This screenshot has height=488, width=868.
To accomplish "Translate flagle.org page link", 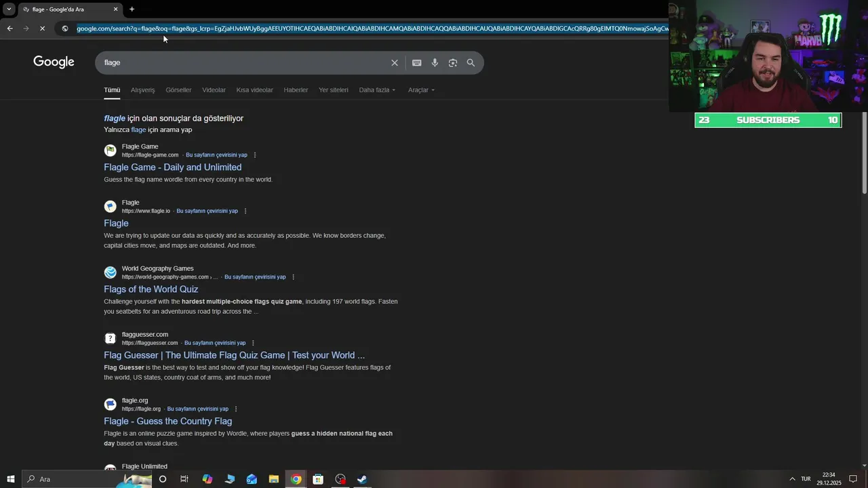I will (x=197, y=409).
